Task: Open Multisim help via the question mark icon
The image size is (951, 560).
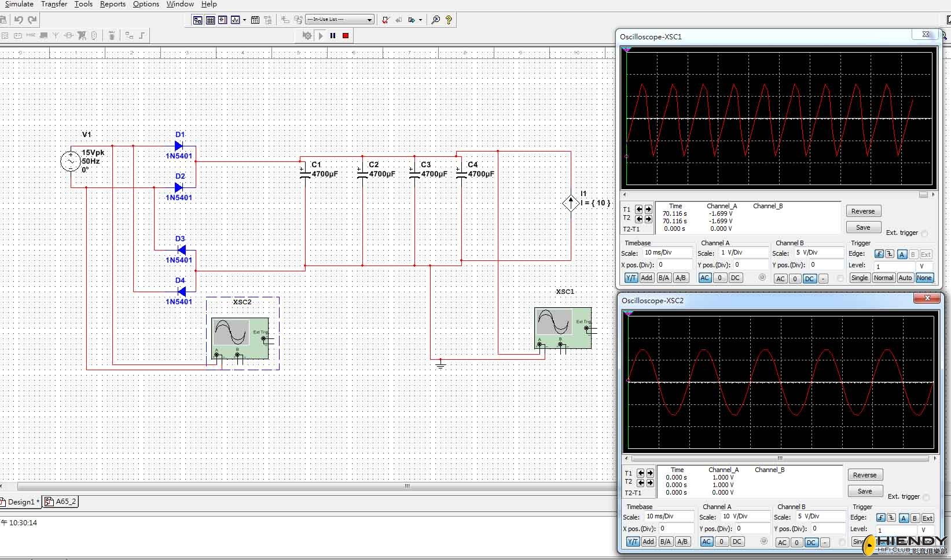Action: tap(449, 19)
